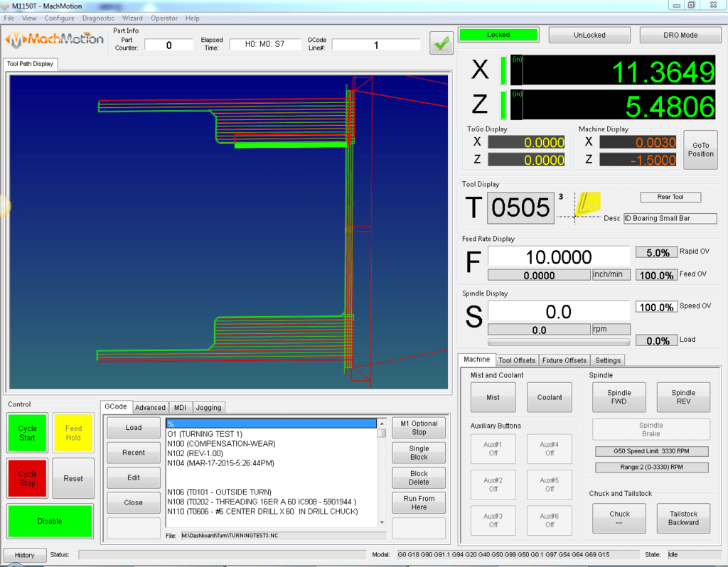Switch to the Tool Offsets tab

[517, 360]
